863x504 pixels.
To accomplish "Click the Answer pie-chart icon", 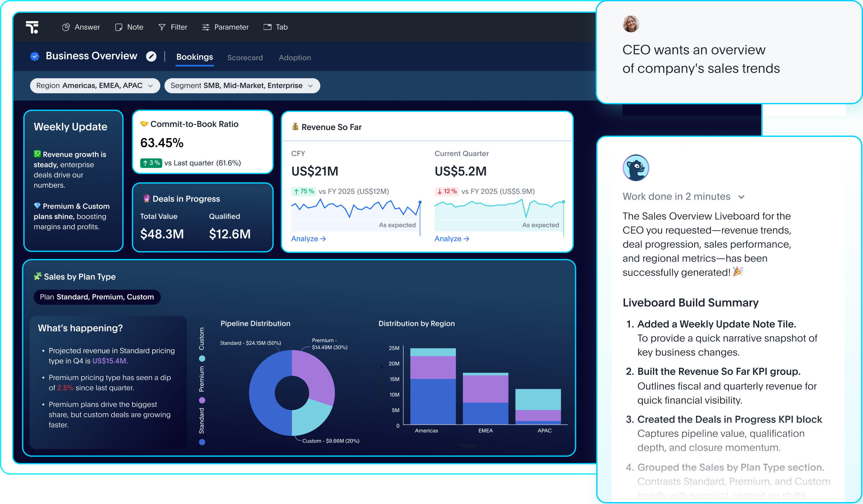I will click(66, 27).
